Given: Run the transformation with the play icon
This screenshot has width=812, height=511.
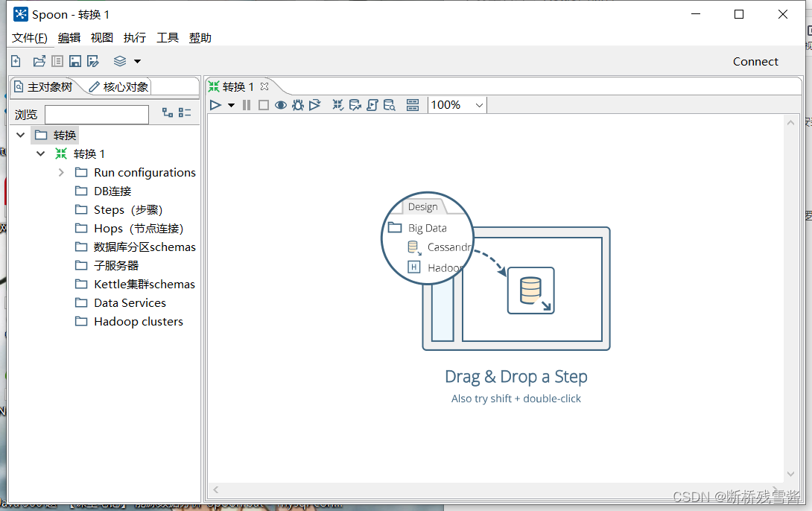Looking at the screenshot, I should pyautogui.click(x=215, y=105).
